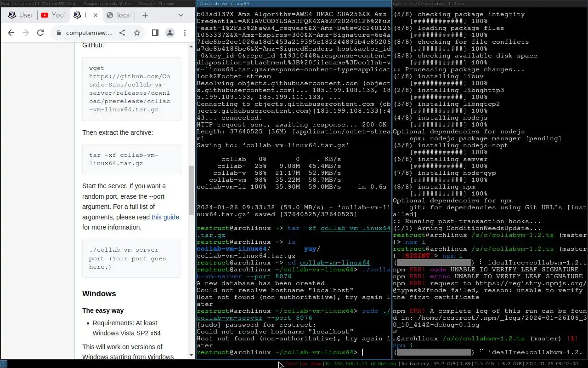Click the Windows section heading
Viewport: 588px width, 368px height.
(x=99, y=293)
